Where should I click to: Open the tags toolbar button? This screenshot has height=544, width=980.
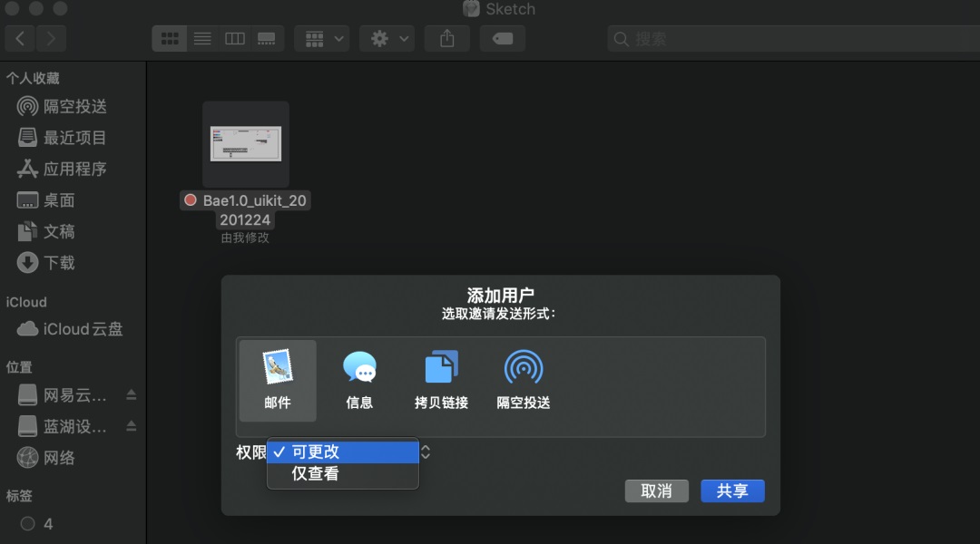(503, 39)
